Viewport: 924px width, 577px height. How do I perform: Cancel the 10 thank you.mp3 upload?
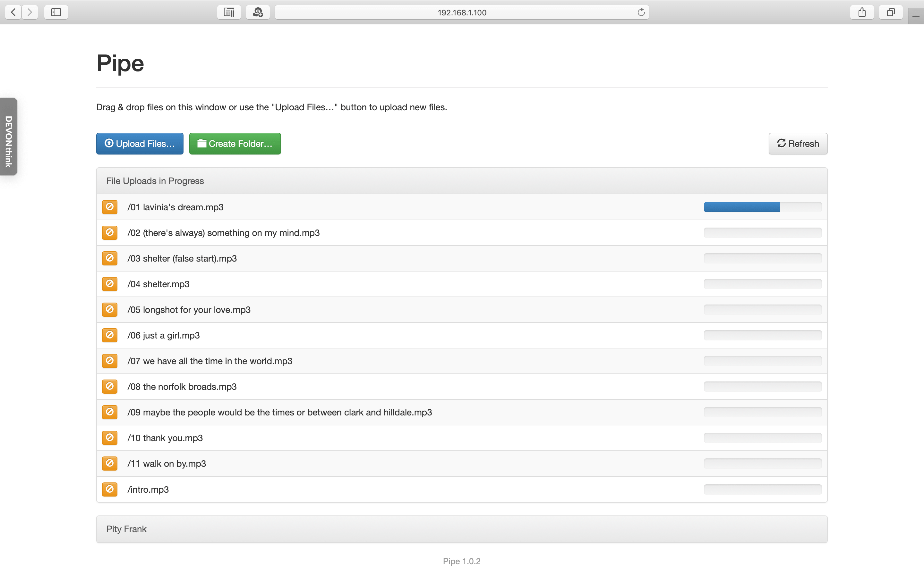[x=110, y=438]
